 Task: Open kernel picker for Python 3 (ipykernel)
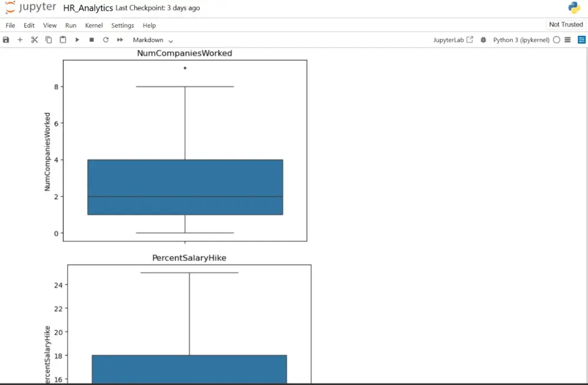(x=522, y=39)
